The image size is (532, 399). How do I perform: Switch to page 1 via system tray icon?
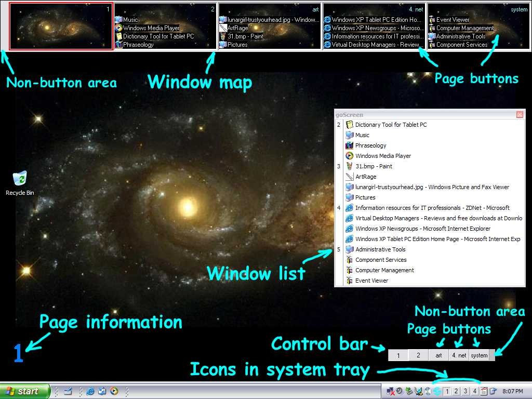tap(447, 392)
